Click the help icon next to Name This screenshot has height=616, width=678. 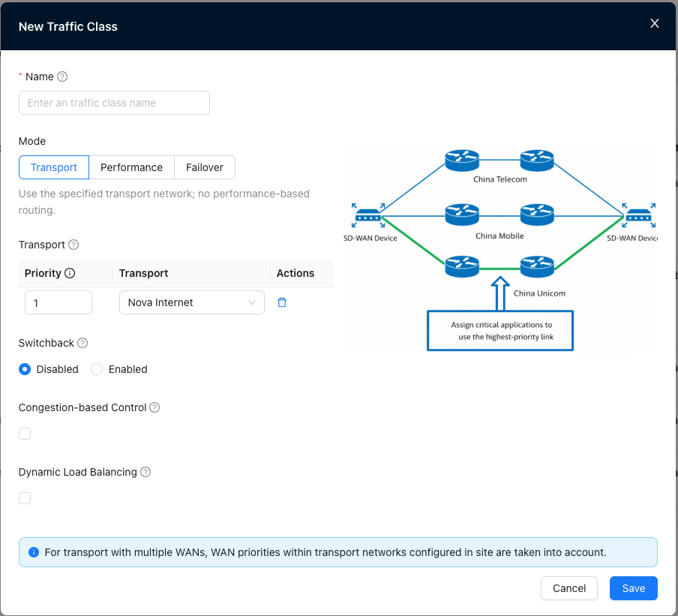click(x=62, y=77)
